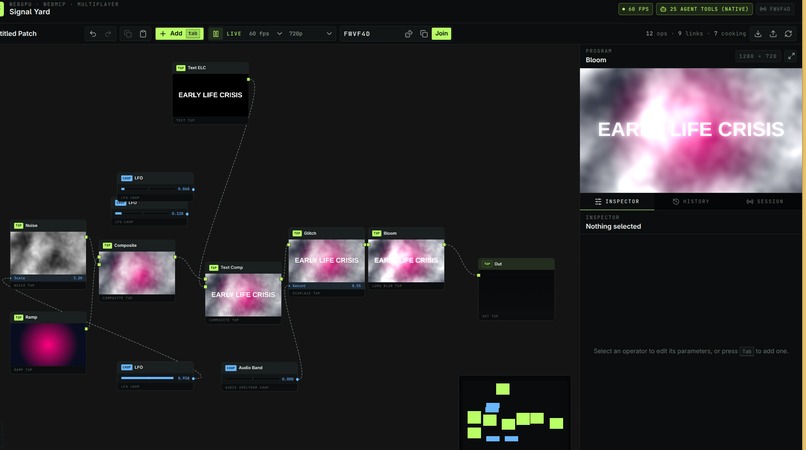Click the TOP badge on the Ramp node
This screenshot has height=450, width=806.
point(19,317)
